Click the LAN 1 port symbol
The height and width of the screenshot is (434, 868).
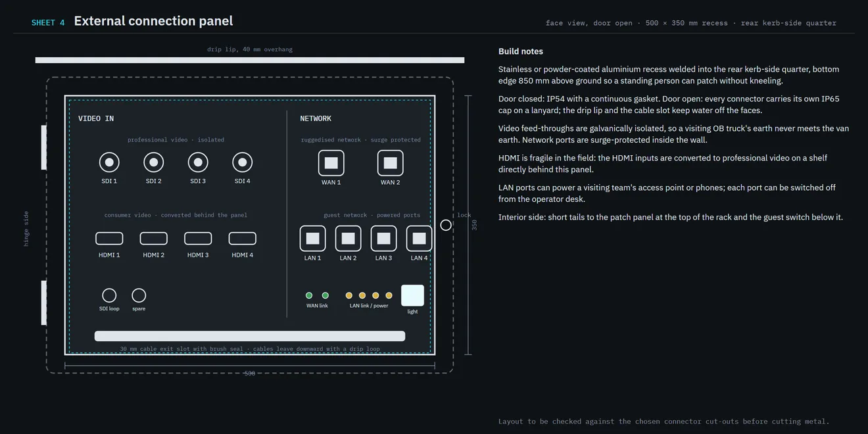pyautogui.click(x=313, y=239)
